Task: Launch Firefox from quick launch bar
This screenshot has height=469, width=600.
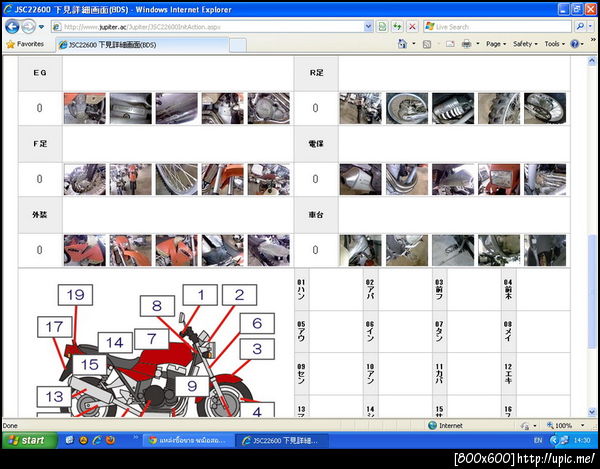Action: tap(111, 440)
